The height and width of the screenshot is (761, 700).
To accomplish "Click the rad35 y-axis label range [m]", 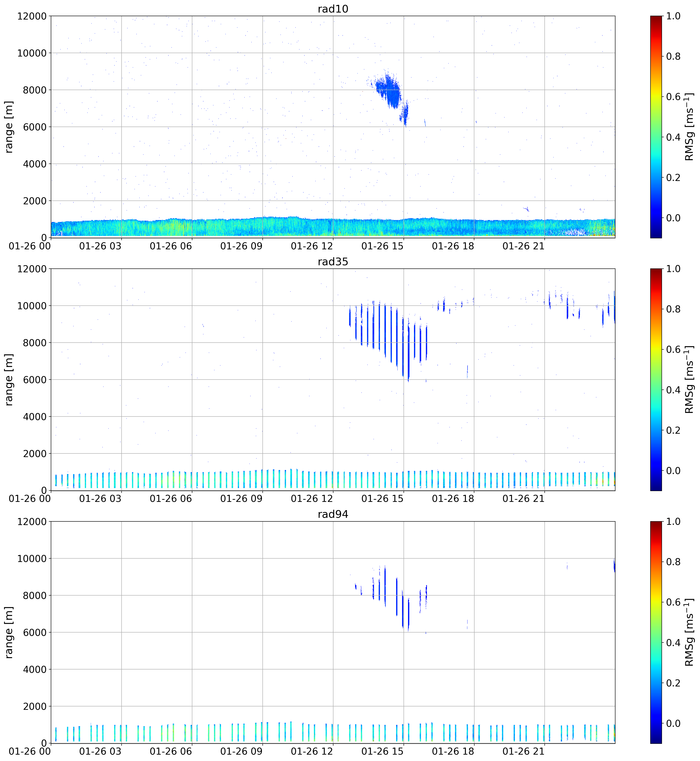I will click(9, 379).
